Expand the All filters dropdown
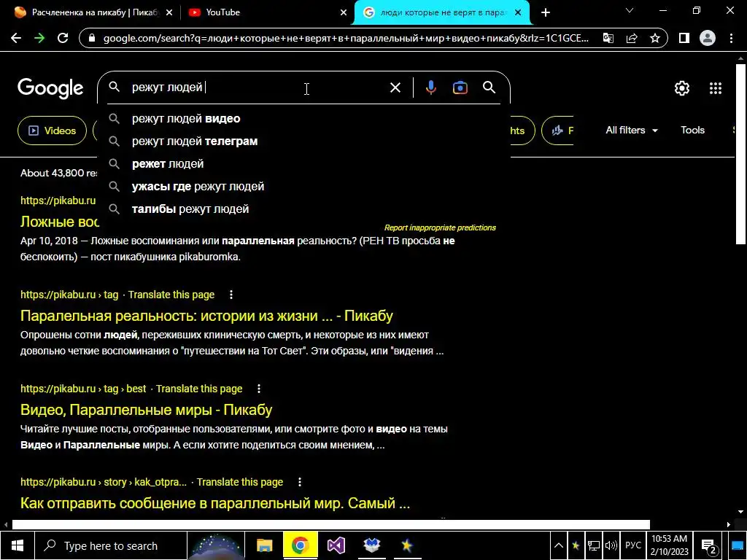This screenshot has width=747, height=560. click(632, 130)
